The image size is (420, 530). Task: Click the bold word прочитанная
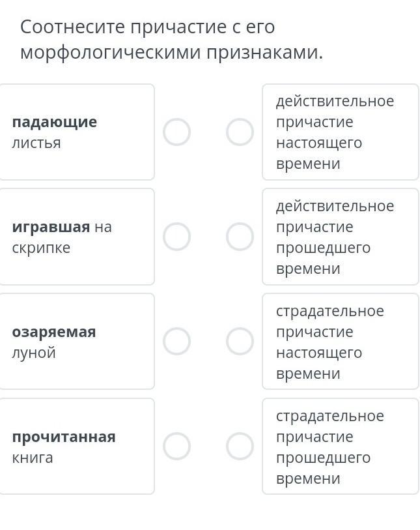click(64, 437)
